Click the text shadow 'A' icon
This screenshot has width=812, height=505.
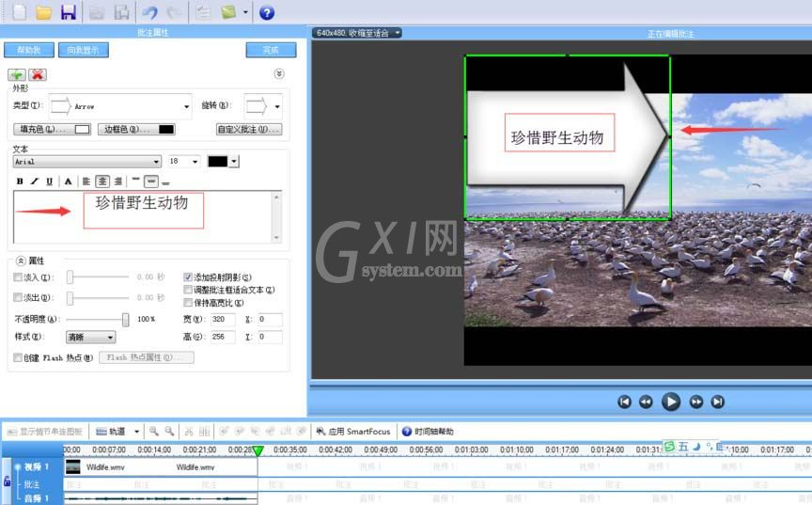click(x=68, y=181)
